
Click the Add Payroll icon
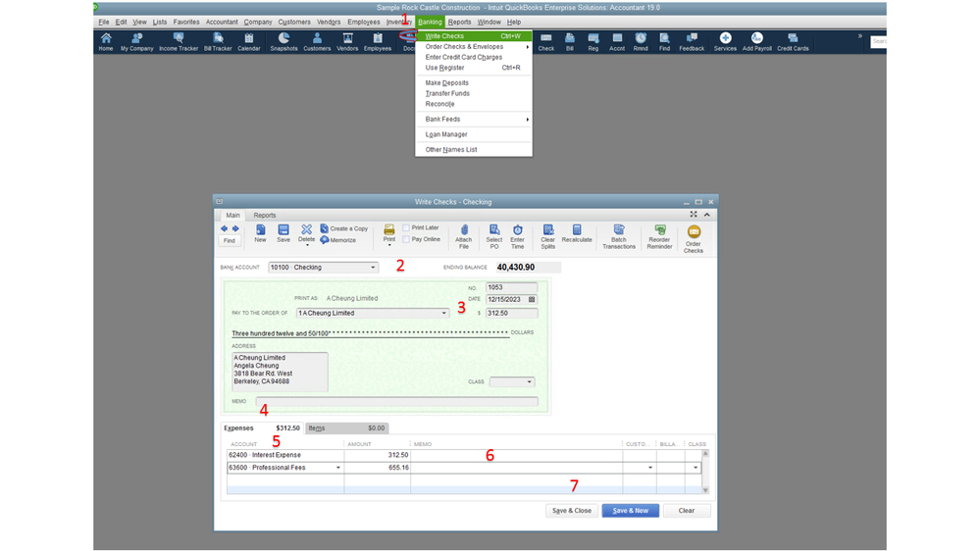point(757,42)
